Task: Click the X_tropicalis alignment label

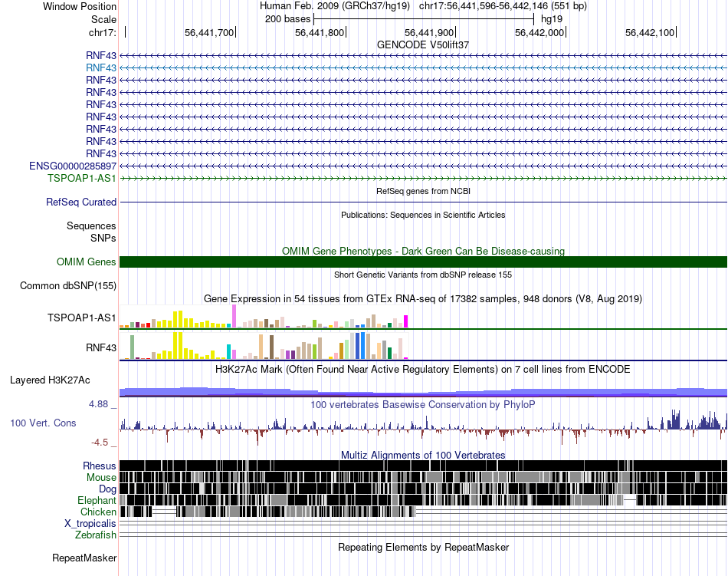Action: pyautogui.click(x=90, y=524)
